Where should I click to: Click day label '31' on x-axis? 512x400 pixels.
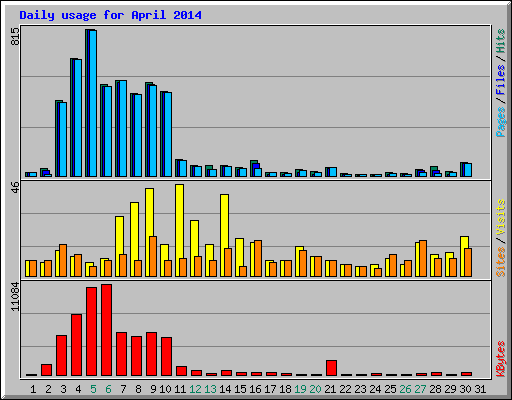point(480,389)
